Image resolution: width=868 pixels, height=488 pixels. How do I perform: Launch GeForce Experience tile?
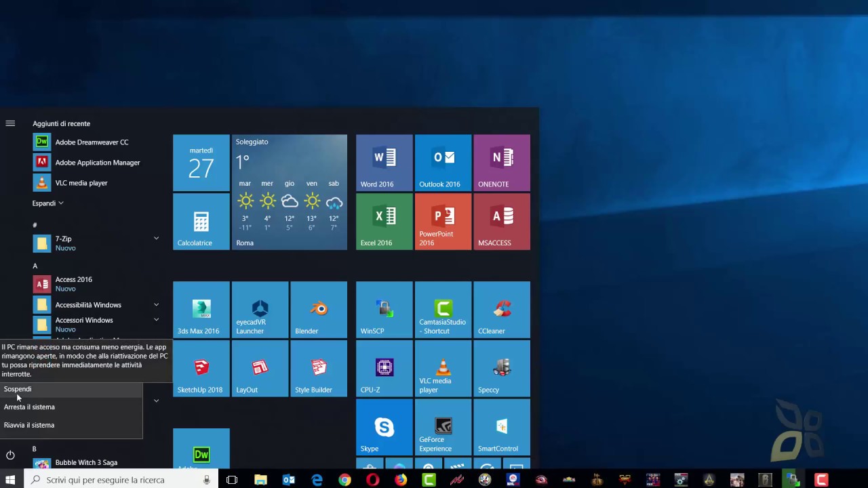pyautogui.click(x=443, y=428)
